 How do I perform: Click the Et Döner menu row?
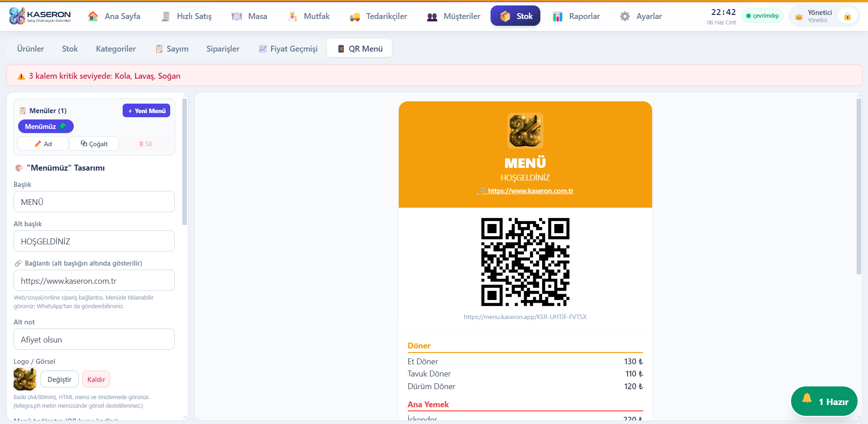click(x=525, y=362)
